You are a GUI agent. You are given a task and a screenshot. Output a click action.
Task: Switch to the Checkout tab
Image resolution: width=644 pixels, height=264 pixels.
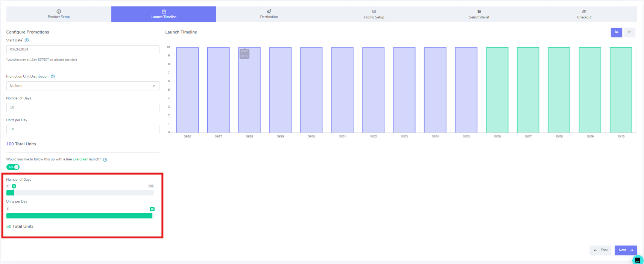(584, 14)
